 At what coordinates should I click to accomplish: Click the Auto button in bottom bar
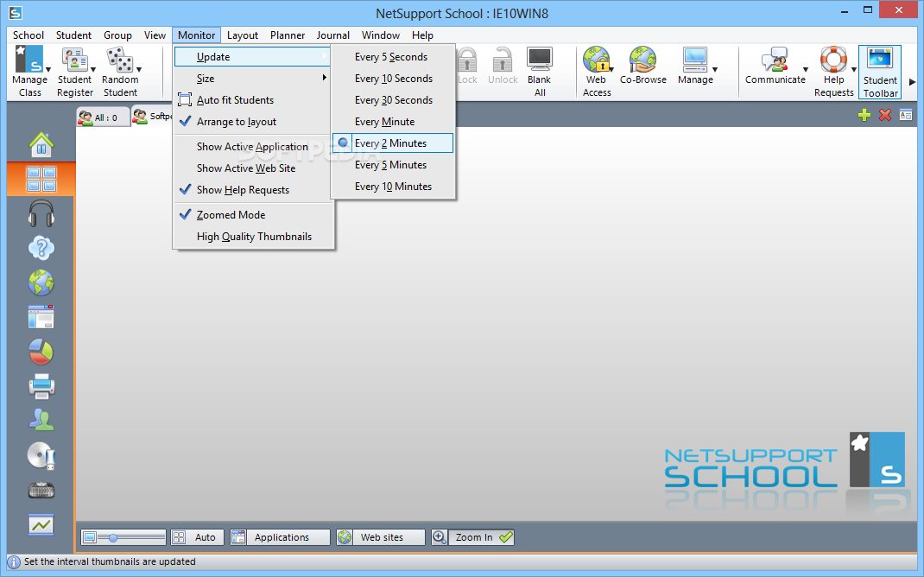198,537
